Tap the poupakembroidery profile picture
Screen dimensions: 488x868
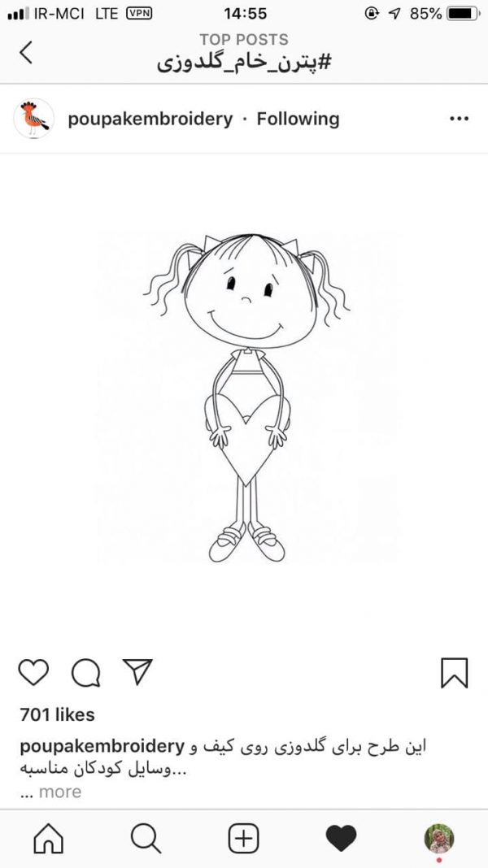point(34,119)
